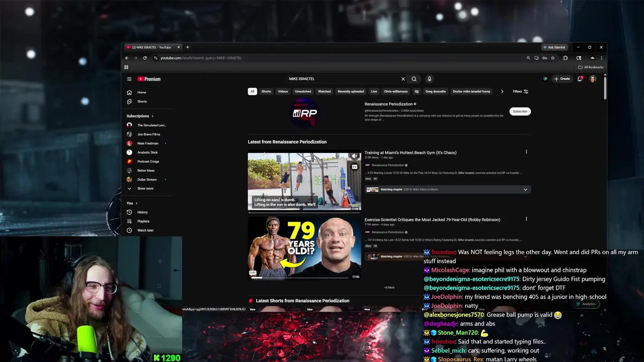This screenshot has height=362, width=644.
Task: Open the 79 Years Old video thumbnail
Action: [304, 248]
